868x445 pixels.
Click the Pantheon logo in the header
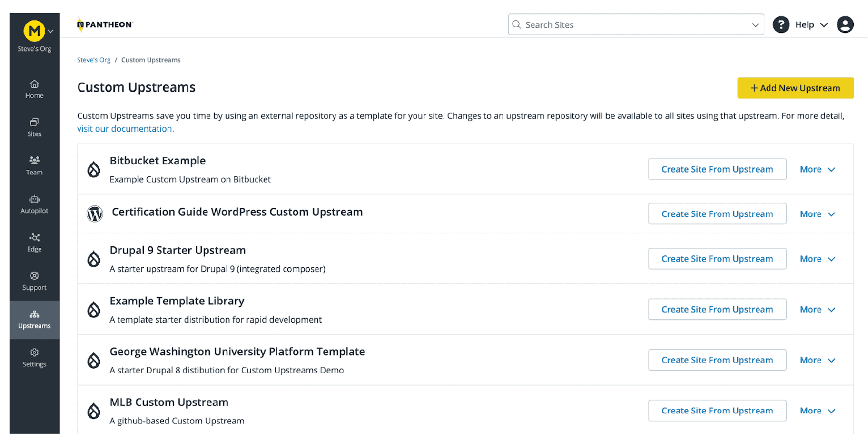tap(104, 24)
